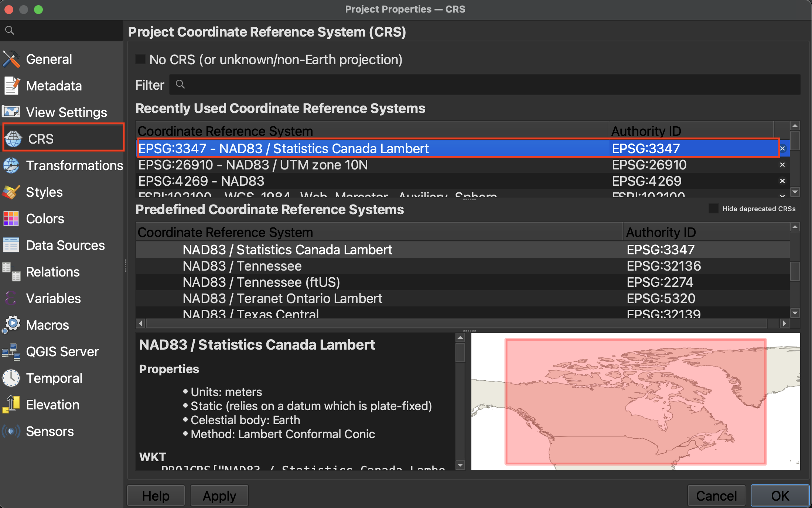Viewport: 812px width, 508px height.
Task: Click the Metadata notepad icon
Action: click(x=11, y=86)
